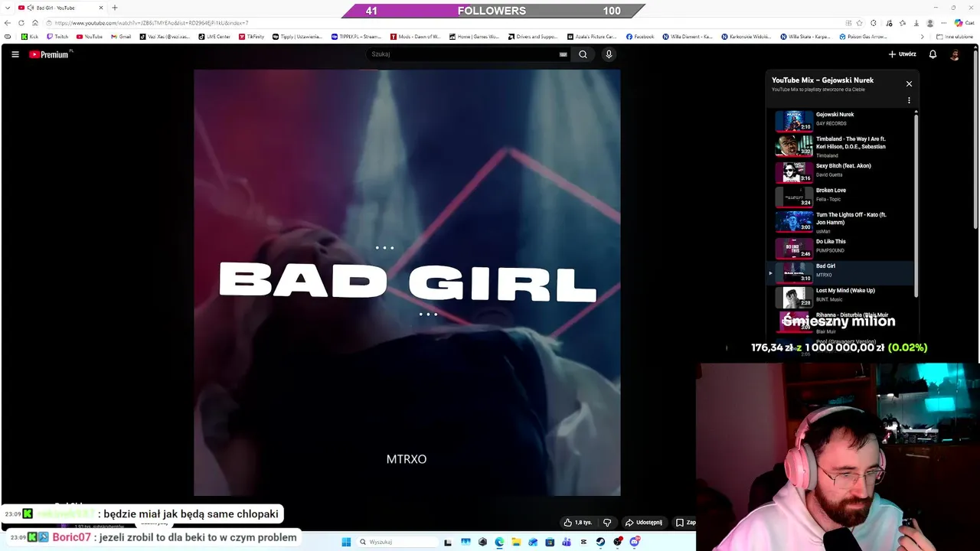The width and height of the screenshot is (980, 551).
Task: Open the browser home page
Action: 35,23
